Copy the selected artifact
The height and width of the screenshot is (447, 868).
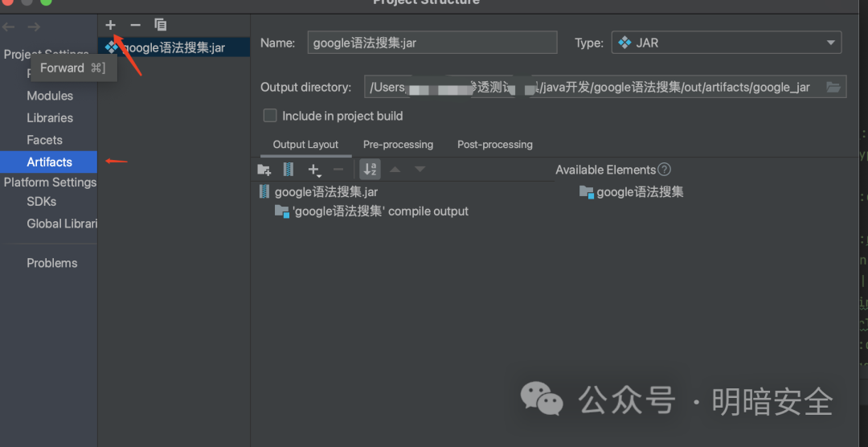click(x=161, y=25)
